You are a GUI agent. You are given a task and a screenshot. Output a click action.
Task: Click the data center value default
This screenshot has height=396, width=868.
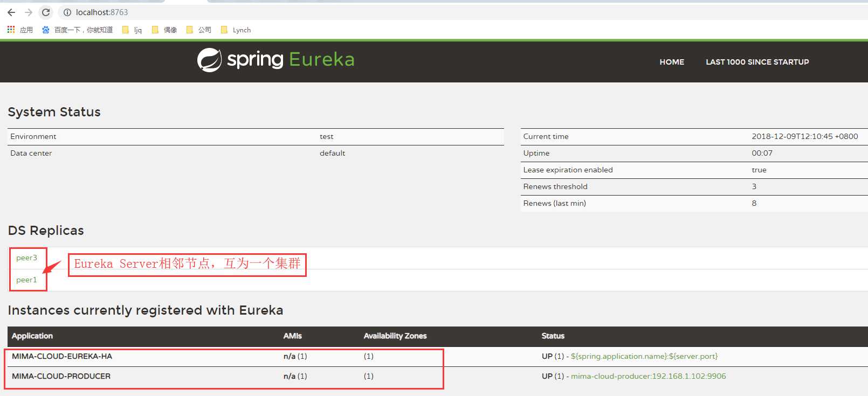point(333,153)
